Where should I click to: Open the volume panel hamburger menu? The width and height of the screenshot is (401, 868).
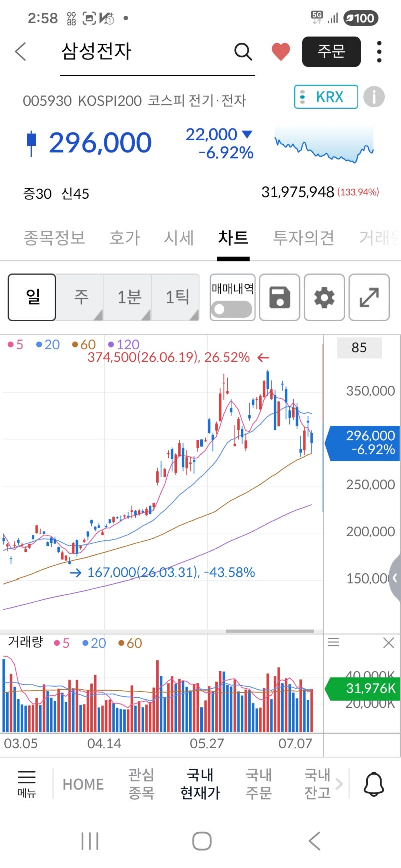click(x=333, y=643)
